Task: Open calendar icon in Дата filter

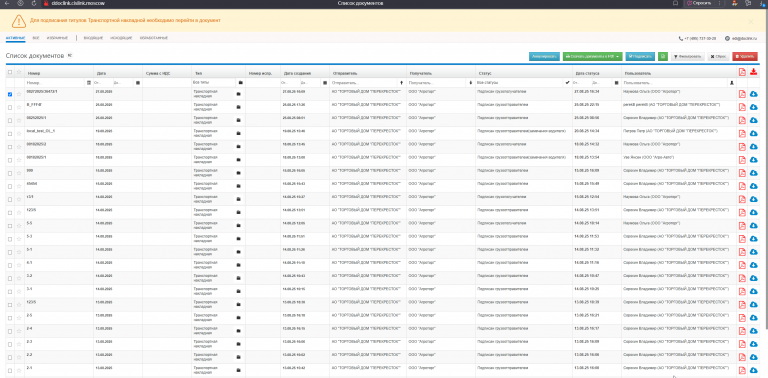Action: pyautogui.click(x=138, y=83)
